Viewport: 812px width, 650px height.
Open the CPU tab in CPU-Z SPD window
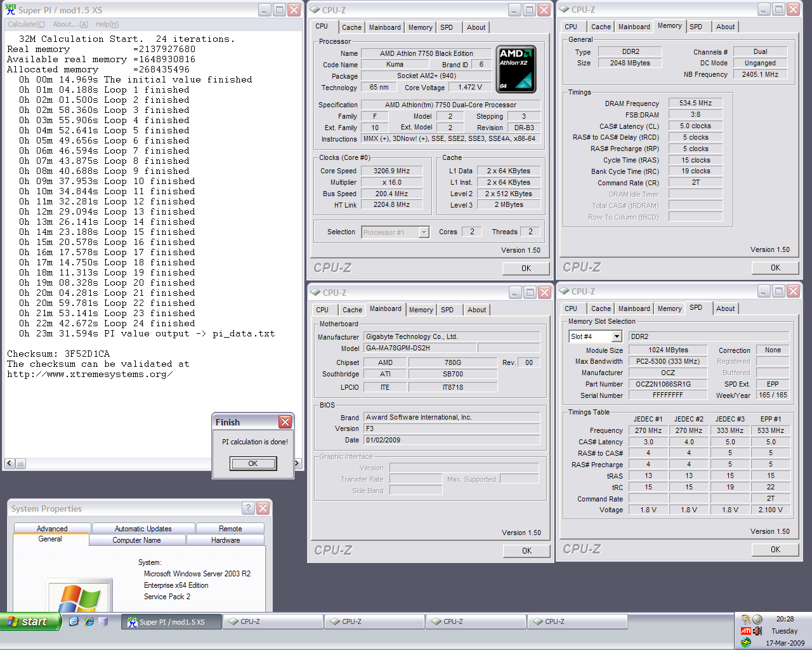[x=571, y=308]
